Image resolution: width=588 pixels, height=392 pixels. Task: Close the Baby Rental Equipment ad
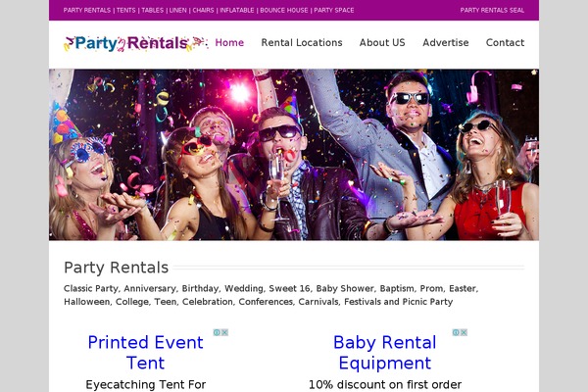click(x=464, y=332)
